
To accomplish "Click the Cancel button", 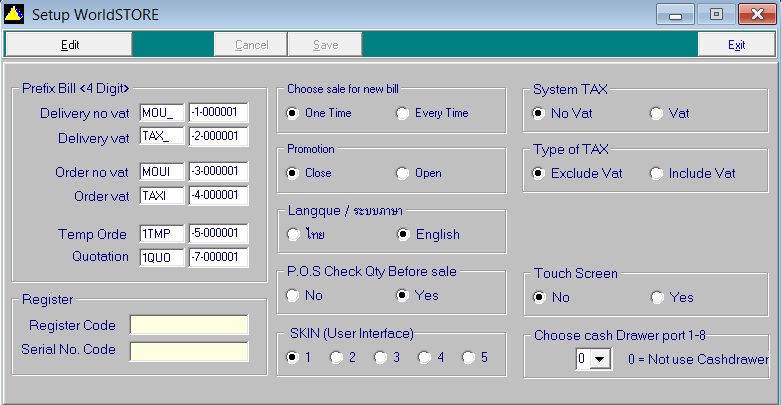I will click(251, 45).
